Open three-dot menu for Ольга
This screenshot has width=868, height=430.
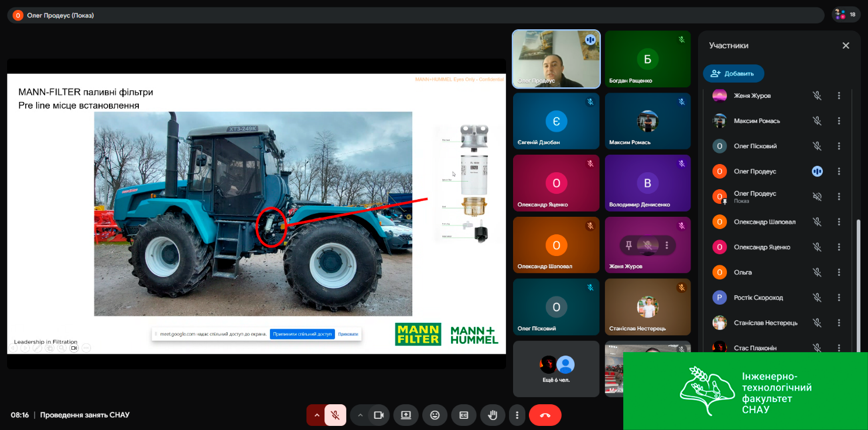click(839, 272)
